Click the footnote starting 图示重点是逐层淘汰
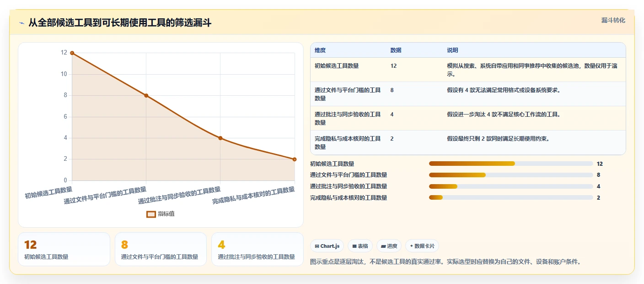 tap(445, 262)
